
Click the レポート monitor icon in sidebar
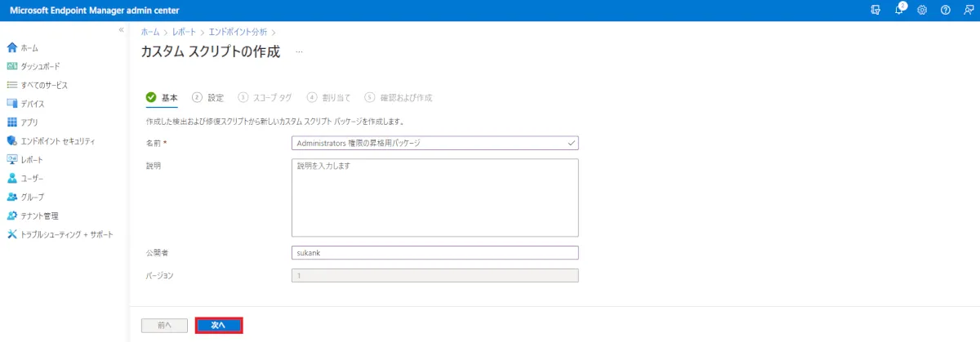point(11,159)
